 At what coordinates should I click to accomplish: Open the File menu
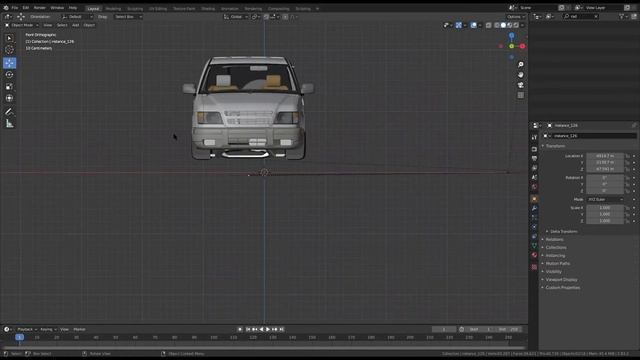tap(15, 8)
